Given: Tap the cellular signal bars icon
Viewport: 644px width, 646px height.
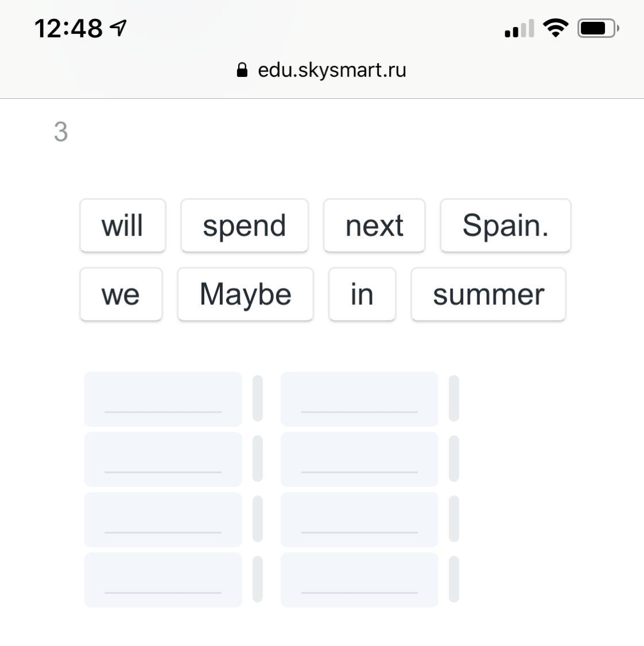Looking at the screenshot, I should [x=519, y=29].
